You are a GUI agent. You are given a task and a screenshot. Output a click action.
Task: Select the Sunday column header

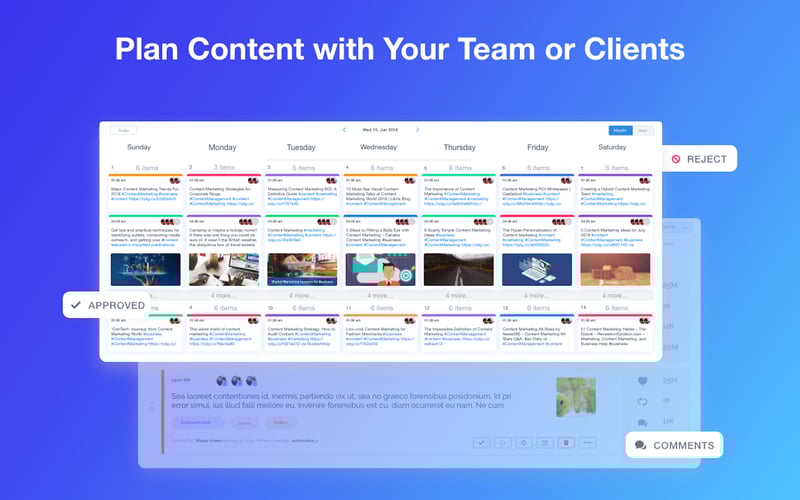(x=139, y=147)
